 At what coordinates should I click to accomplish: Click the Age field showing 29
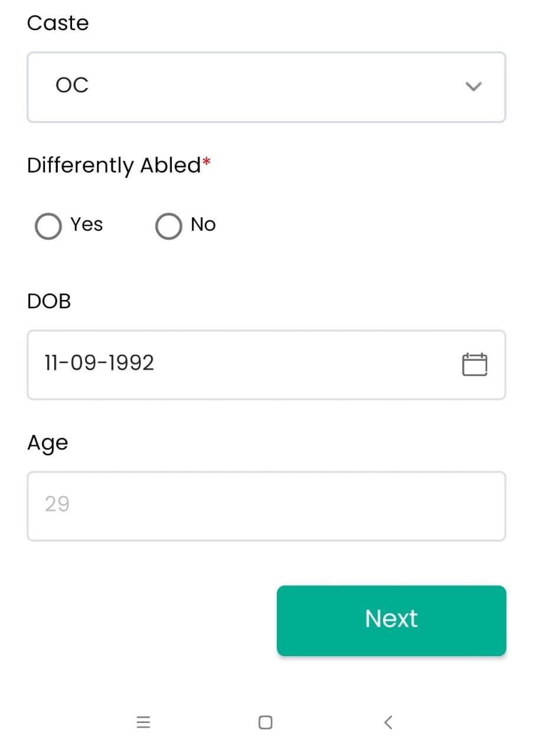click(x=57, y=504)
